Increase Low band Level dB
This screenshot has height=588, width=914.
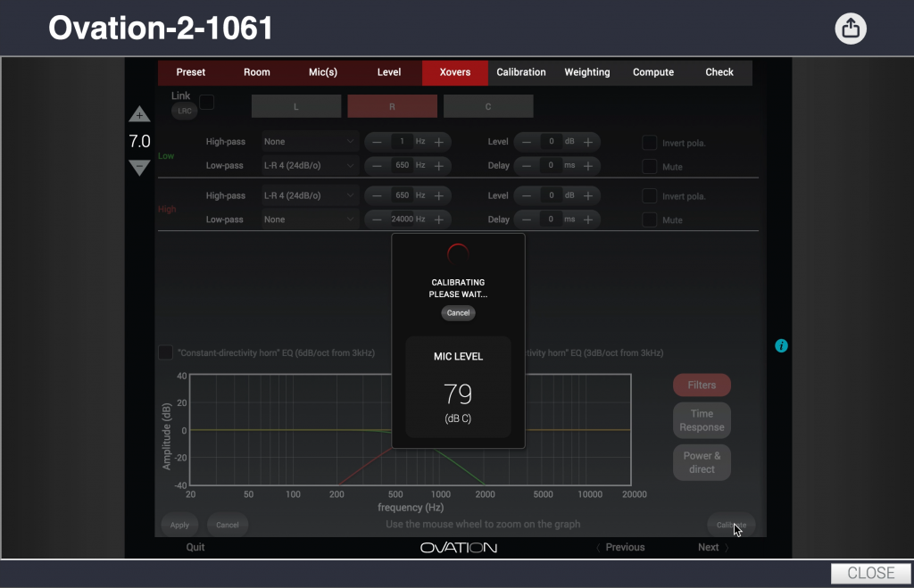(x=588, y=142)
